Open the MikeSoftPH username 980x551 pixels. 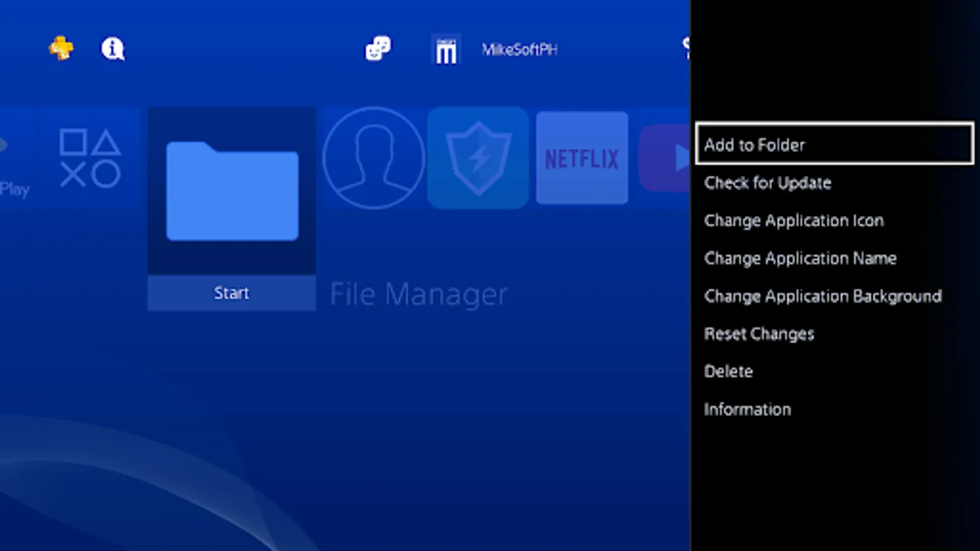[x=519, y=50]
